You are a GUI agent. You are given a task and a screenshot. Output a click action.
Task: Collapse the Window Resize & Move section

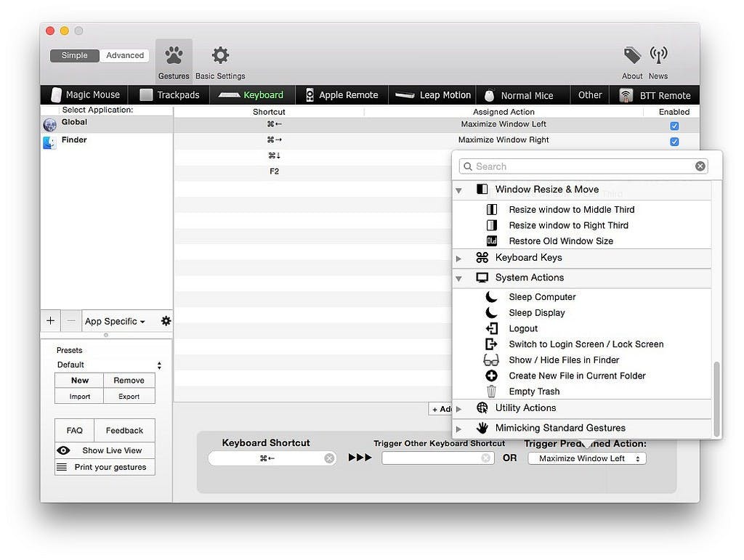pyautogui.click(x=459, y=190)
